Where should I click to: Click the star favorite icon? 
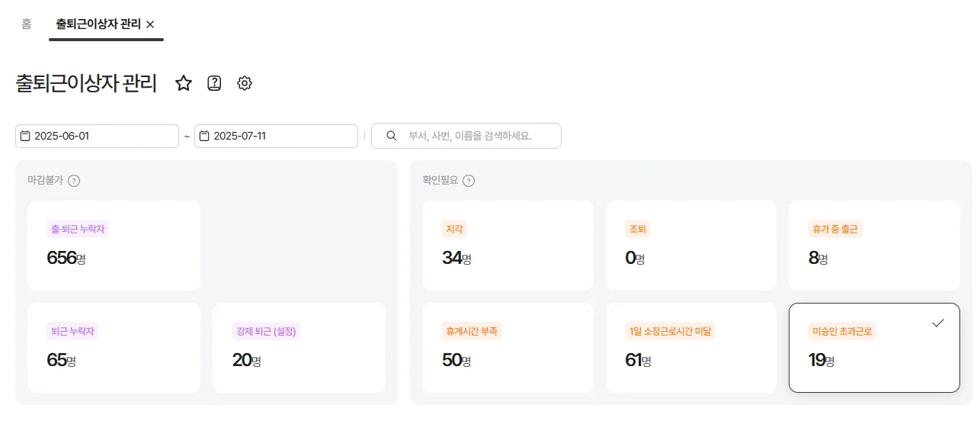pyautogui.click(x=184, y=84)
